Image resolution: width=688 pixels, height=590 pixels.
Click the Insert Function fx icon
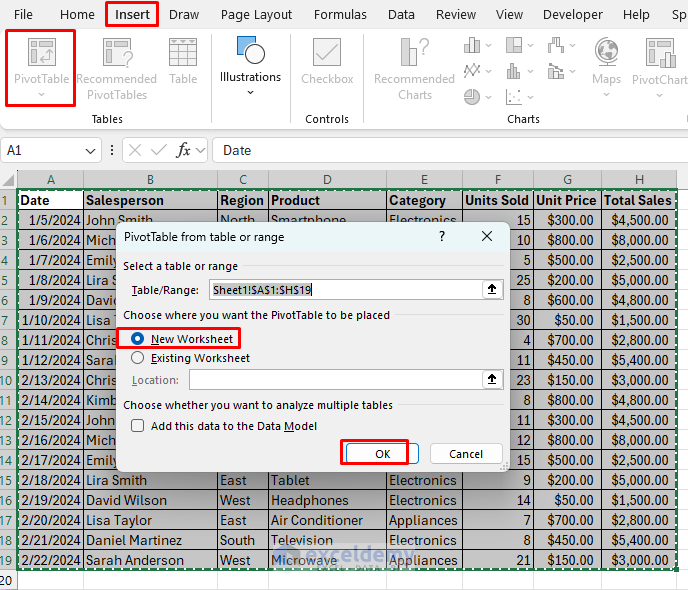coord(183,150)
